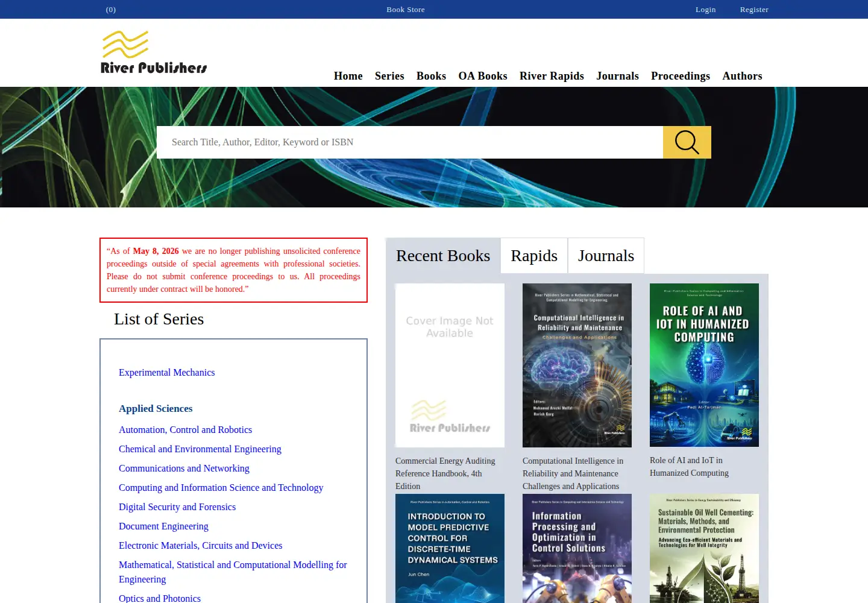Click the Applied Sciences heading
Image resolution: width=868 pixels, height=603 pixels.
pos(156,409)
